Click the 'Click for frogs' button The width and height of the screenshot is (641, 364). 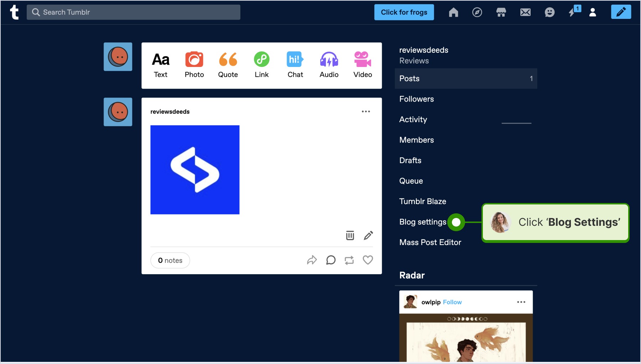click(404, 12)
